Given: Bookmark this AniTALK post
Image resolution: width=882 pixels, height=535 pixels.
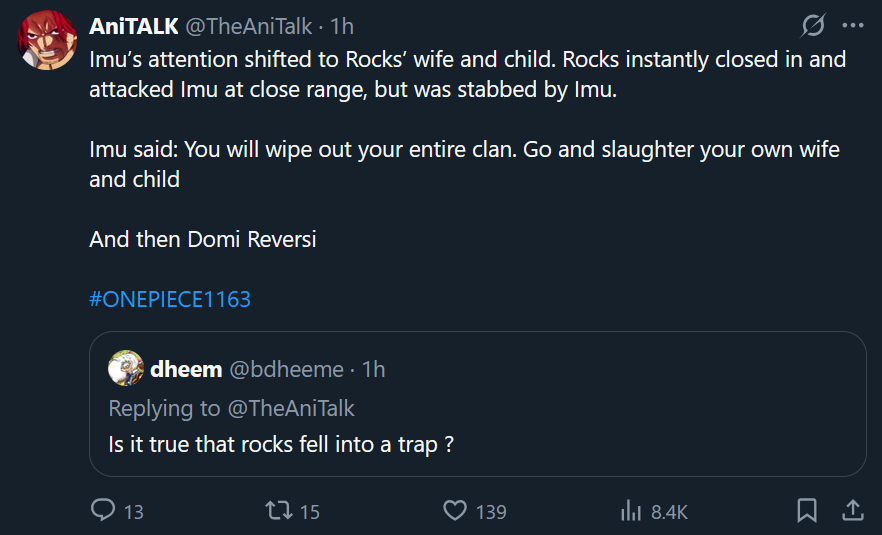Looking at the screenshot, I should point(806,511).
